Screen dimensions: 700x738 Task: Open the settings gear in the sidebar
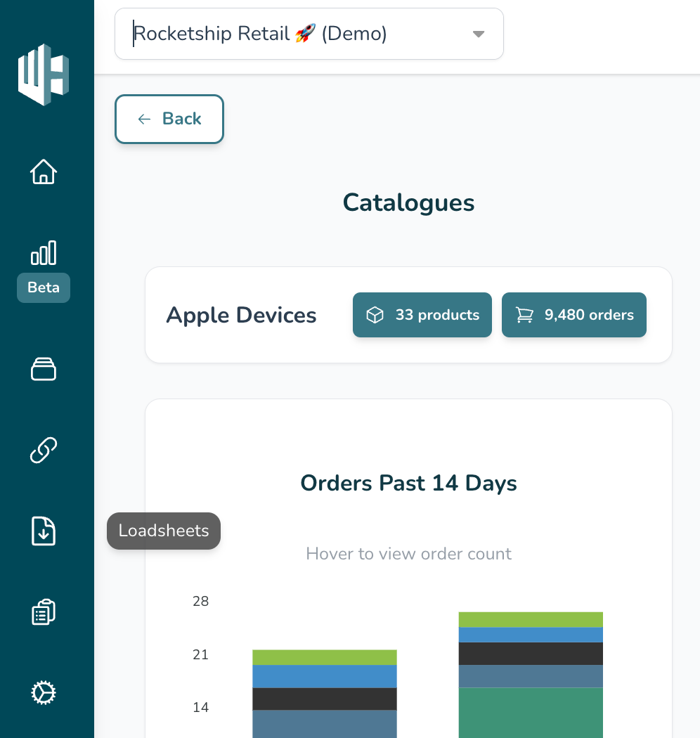[x=44, y=693]
